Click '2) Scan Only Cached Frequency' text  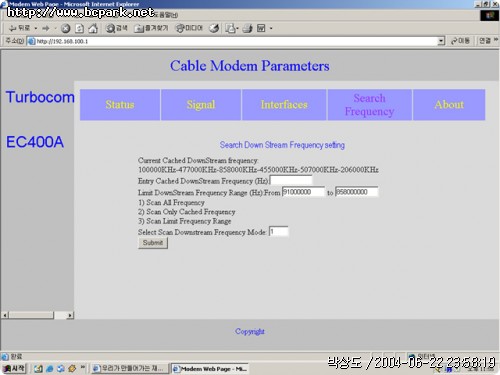pos(187,212)
